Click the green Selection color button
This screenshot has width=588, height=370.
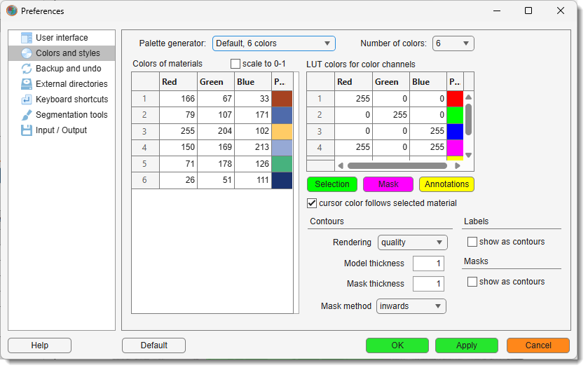point(332,184)
